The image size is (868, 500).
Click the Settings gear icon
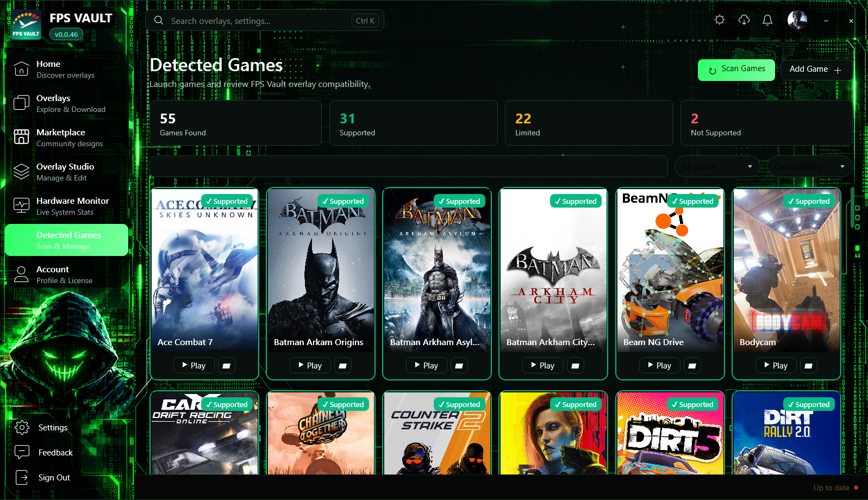22,428
